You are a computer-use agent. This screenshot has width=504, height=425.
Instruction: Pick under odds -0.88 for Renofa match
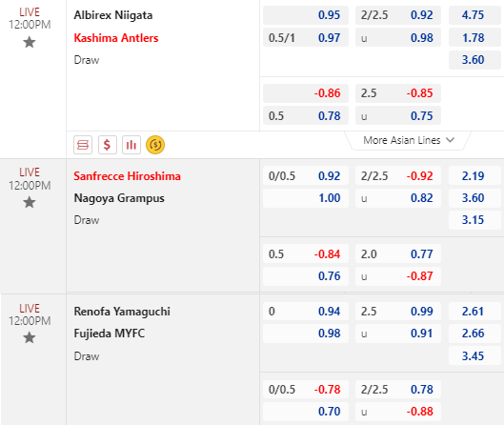point(398,412)
